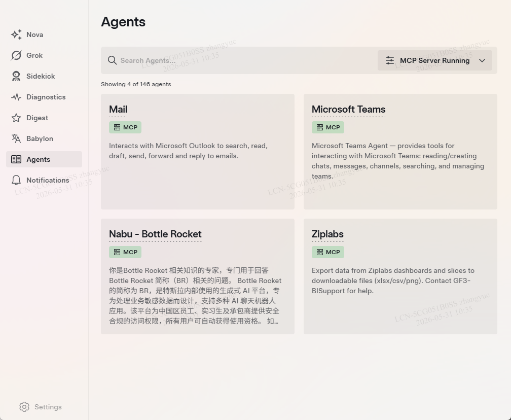Click the Agents book icon

[x=16, y=159]
